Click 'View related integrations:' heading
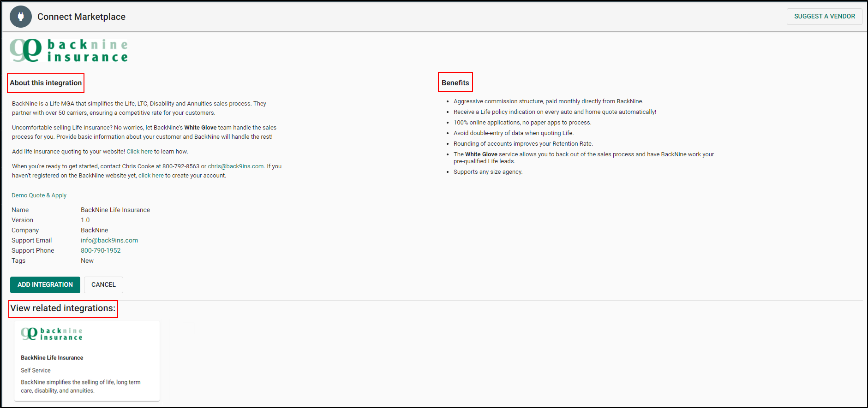The image size is (868, 408). point(63,308)
